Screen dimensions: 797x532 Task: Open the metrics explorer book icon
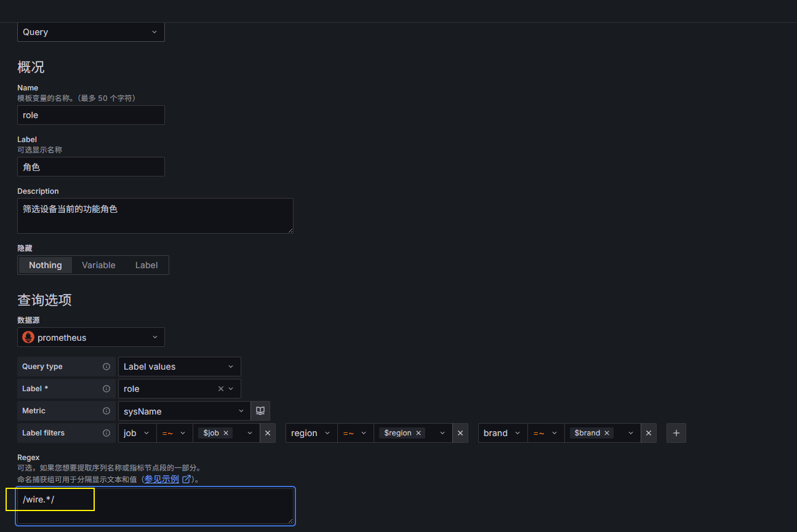(260, 411)
